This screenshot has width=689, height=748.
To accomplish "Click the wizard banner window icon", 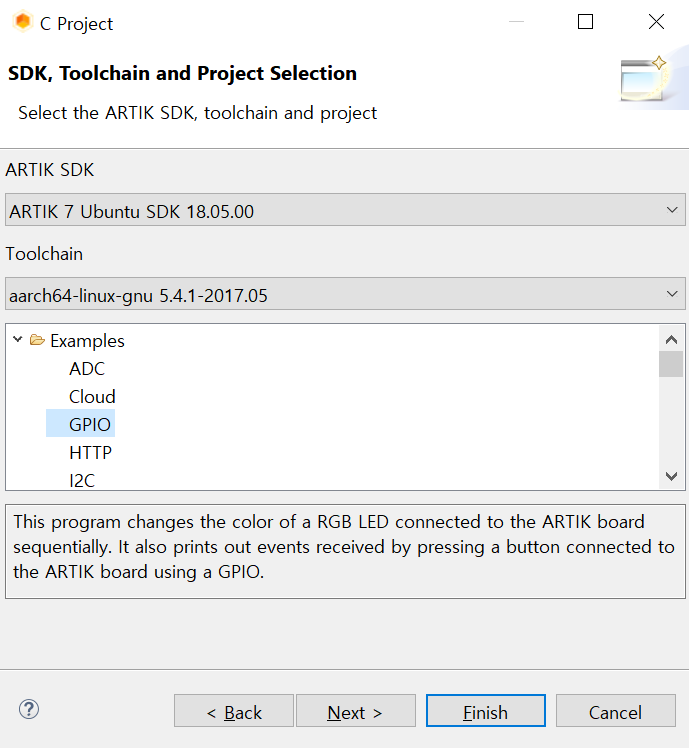I will pyautogui.click(x=645, y=80).
